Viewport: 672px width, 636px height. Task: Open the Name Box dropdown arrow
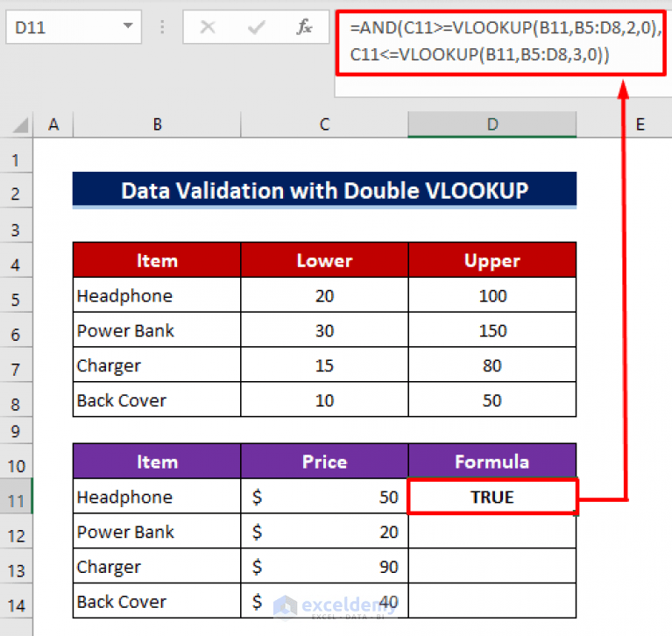[128, 26]
